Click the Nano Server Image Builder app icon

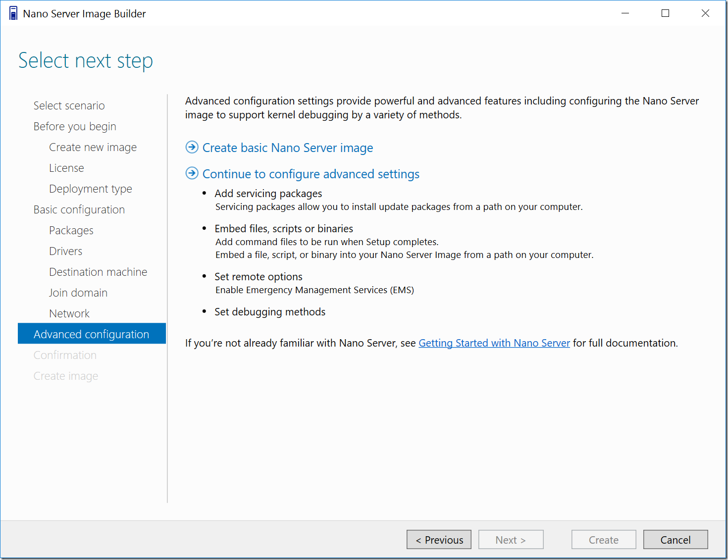[13, 13]
